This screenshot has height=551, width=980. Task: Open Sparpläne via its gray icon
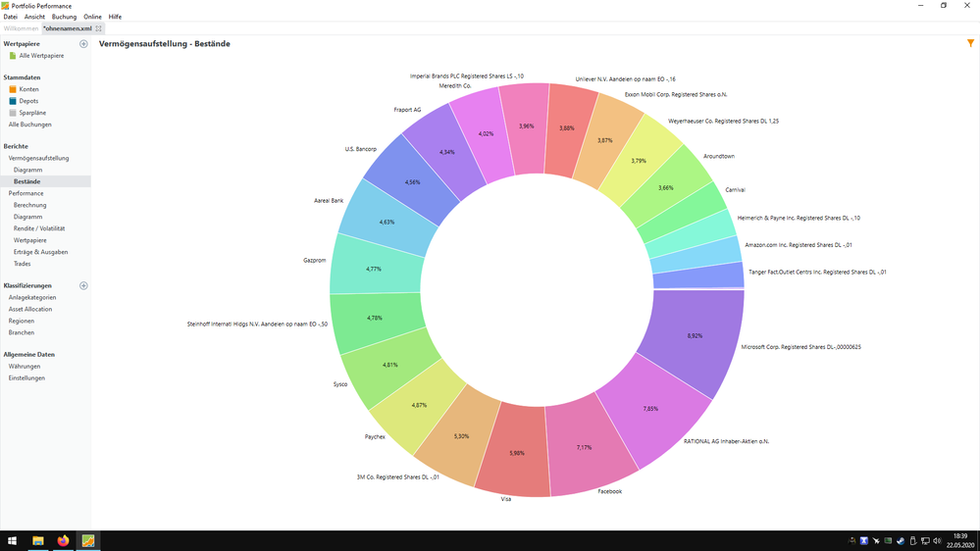pos(13,113)
